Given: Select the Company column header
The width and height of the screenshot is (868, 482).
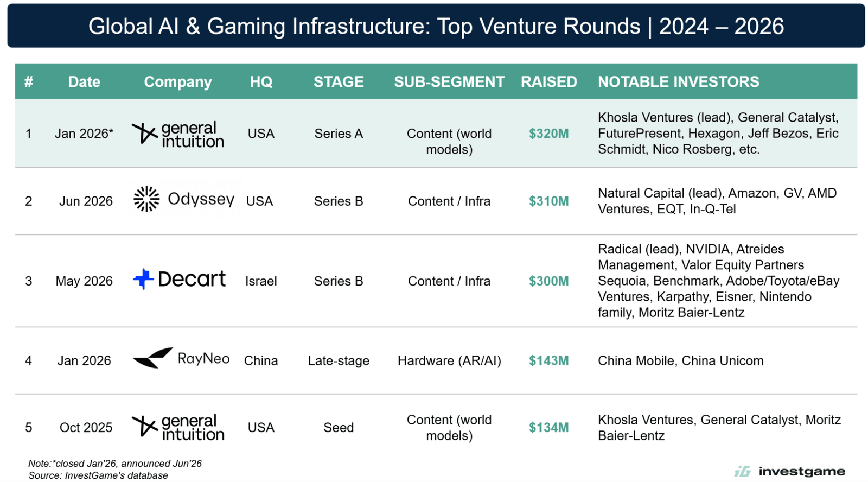Looking at the screenshot, I should (178, 82).
